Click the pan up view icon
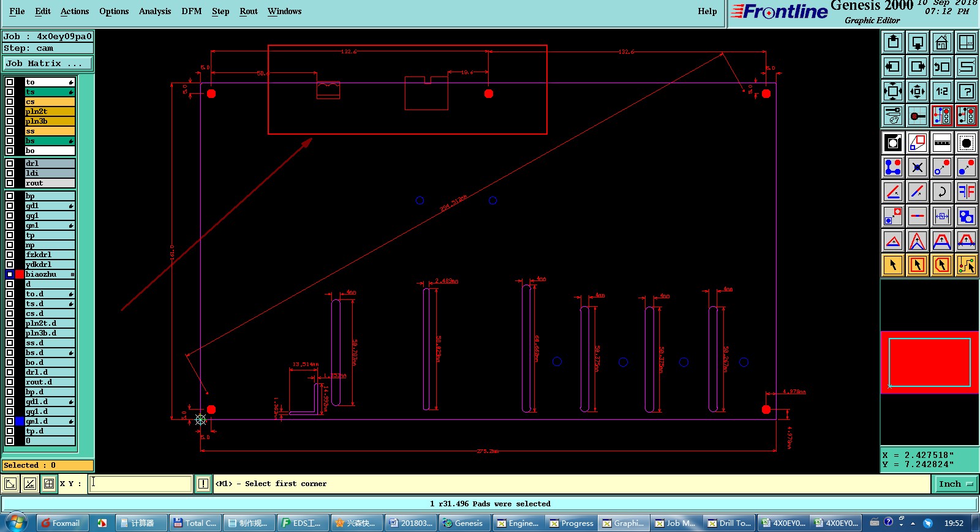This screenshot has width=980, height=532. (893, 42)
